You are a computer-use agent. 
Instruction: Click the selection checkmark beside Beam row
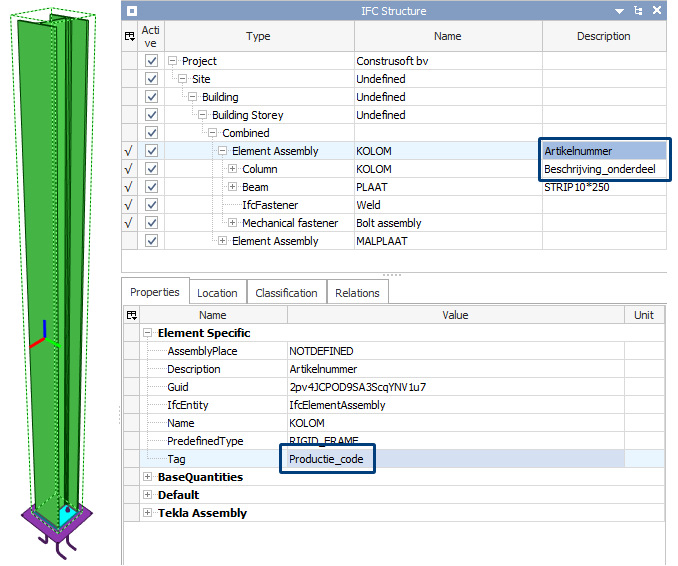pyautogui.click(x=129, y=187)
